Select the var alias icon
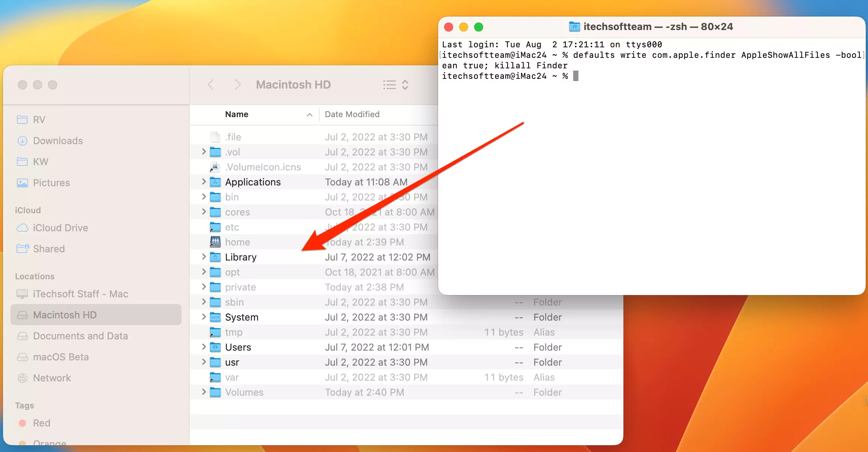Image resolution: width=868 pixels, height=452 pixels. [x=215, y=377]
